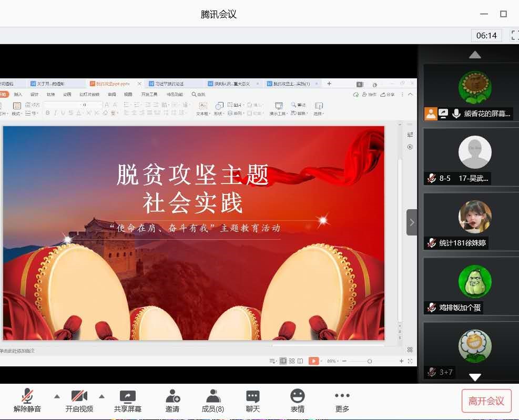
Task: Expand video options arrow beside 开启视频
Action: tap(102, 396)
